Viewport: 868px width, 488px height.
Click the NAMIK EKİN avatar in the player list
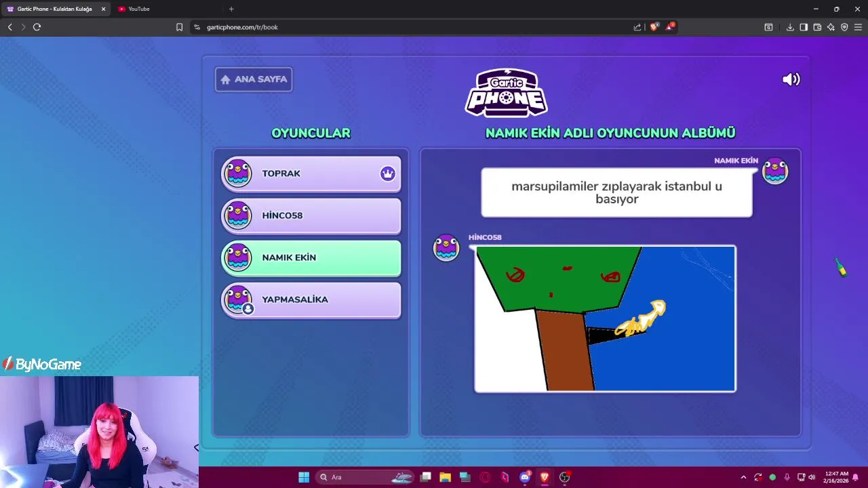pyautogui.click(x=238, y=258)
